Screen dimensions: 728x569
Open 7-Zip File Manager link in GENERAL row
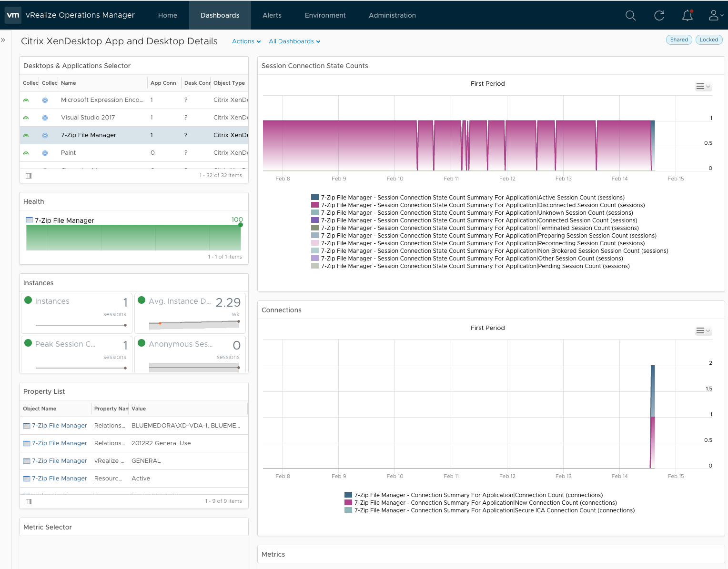(x=60, y=461)
